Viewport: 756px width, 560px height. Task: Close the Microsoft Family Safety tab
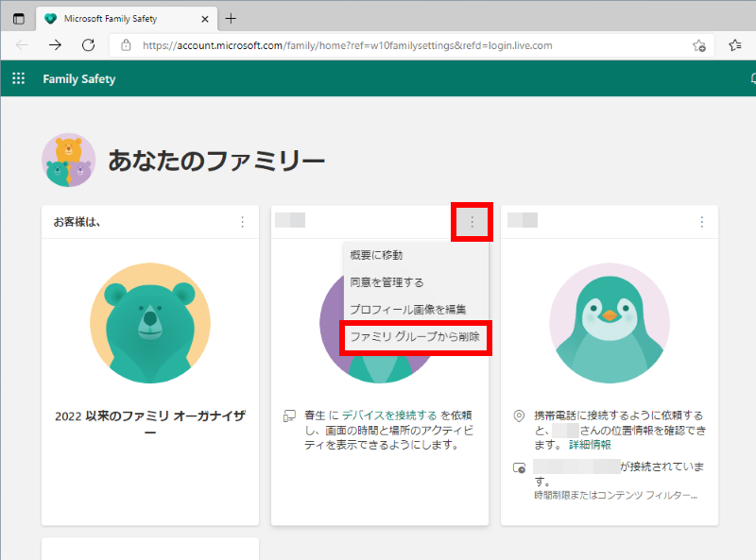[x=205, y=19]
